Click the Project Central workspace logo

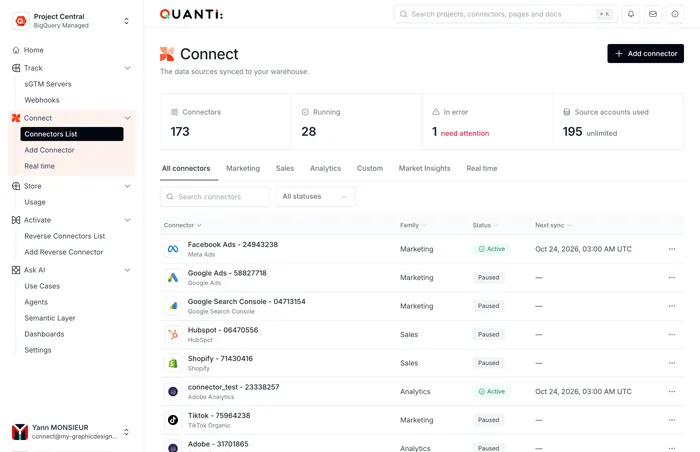21,21
